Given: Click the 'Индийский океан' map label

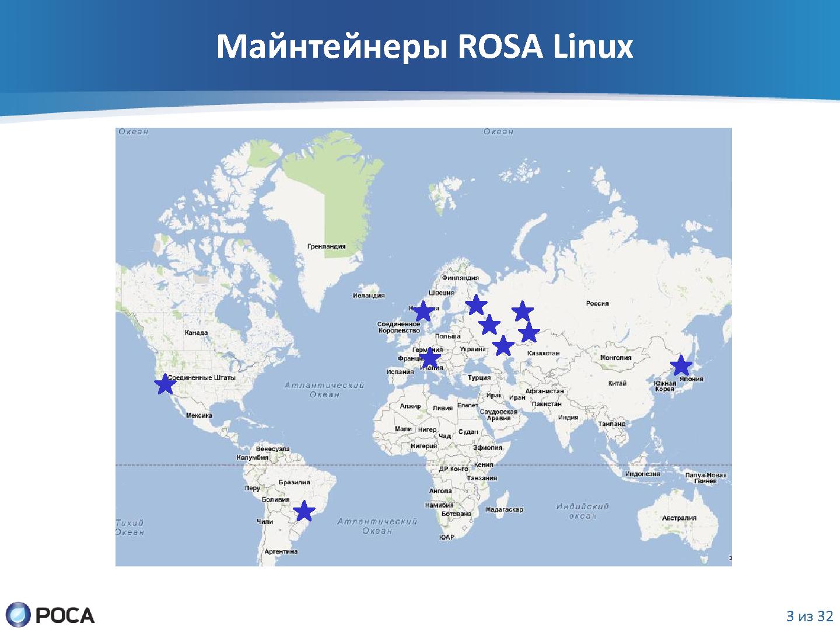Looking at the screenshot, I should tap(582, 511).
